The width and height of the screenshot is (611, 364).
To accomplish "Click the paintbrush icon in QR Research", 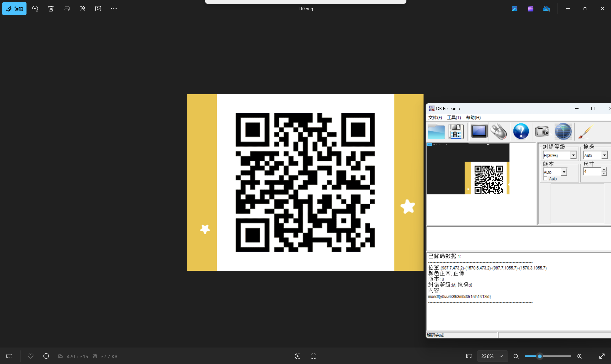I will [586, 132].
